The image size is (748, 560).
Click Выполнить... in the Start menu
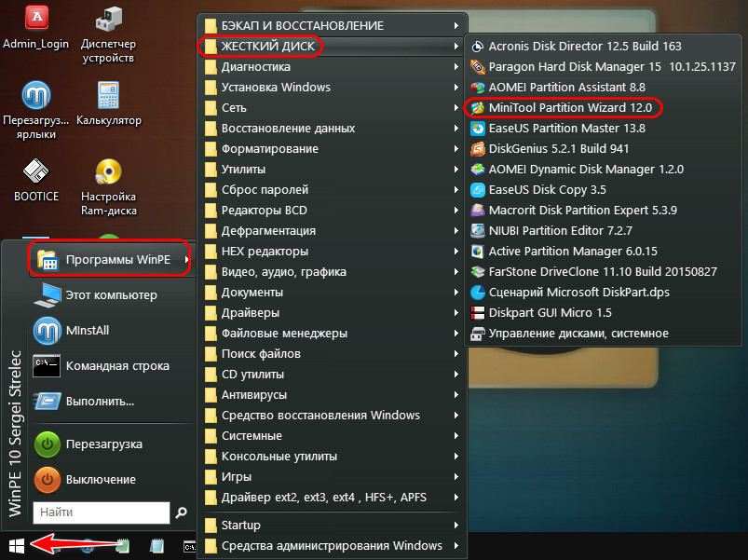click(111, 402)
